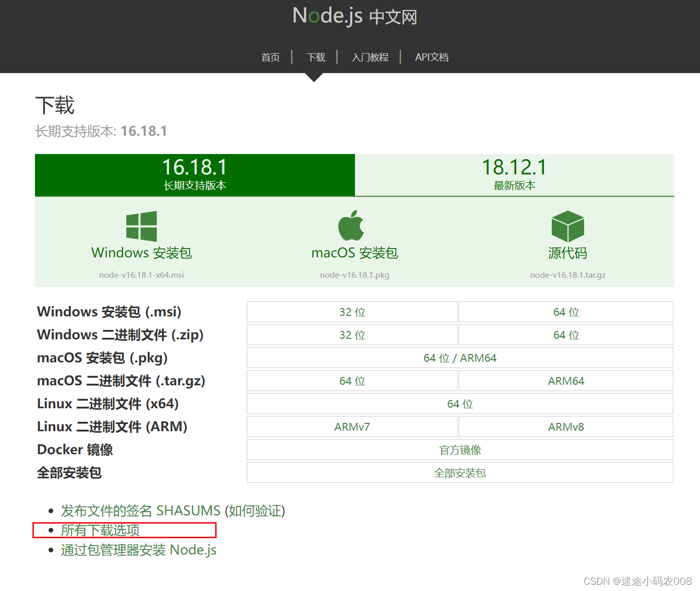Click the Docker 镜像 row label
The height and width of the screenshot is (591, 700).
pos(75,450)
